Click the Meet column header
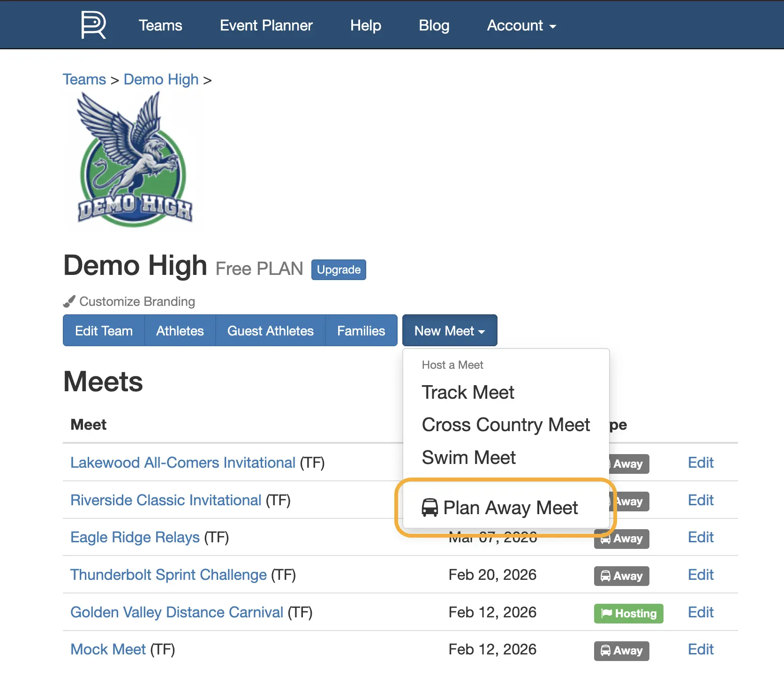This screenshot has height=699, width=784. [x=89, y=425]
